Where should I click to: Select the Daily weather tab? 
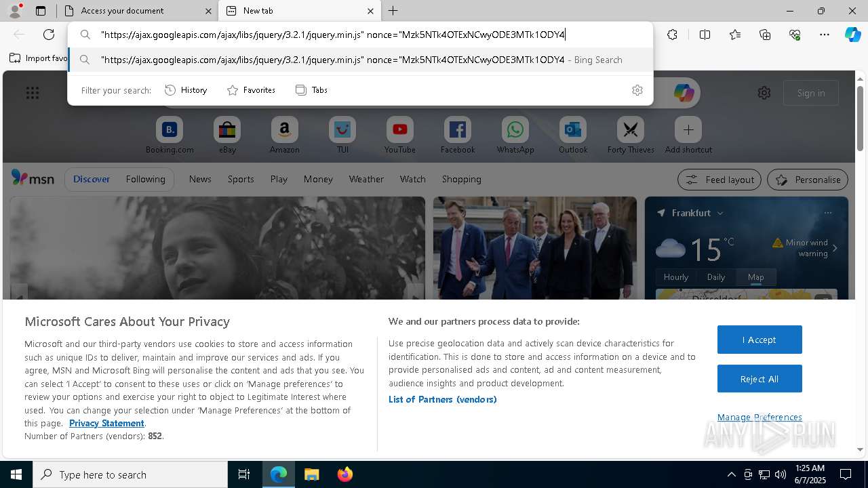716,277
